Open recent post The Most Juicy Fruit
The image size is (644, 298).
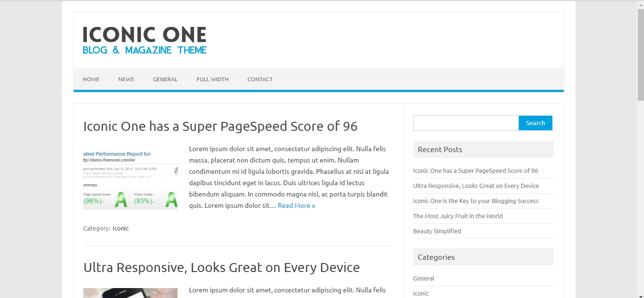[458, 216]
